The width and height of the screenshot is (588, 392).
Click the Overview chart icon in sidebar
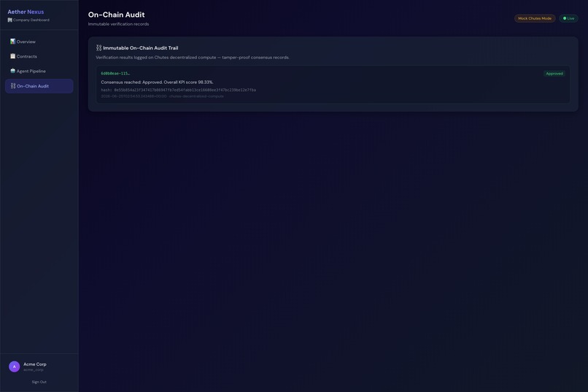tap(12, 42)
